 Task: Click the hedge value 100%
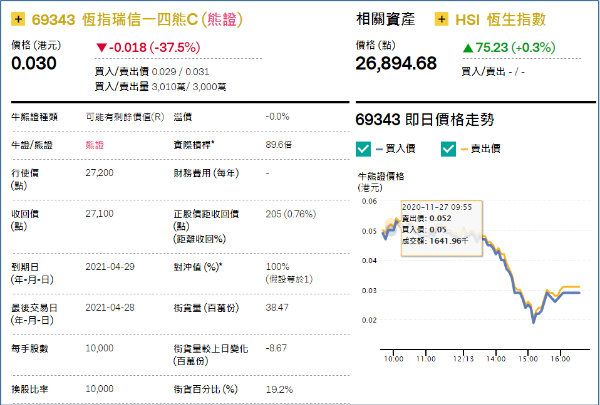click(277, 266)
